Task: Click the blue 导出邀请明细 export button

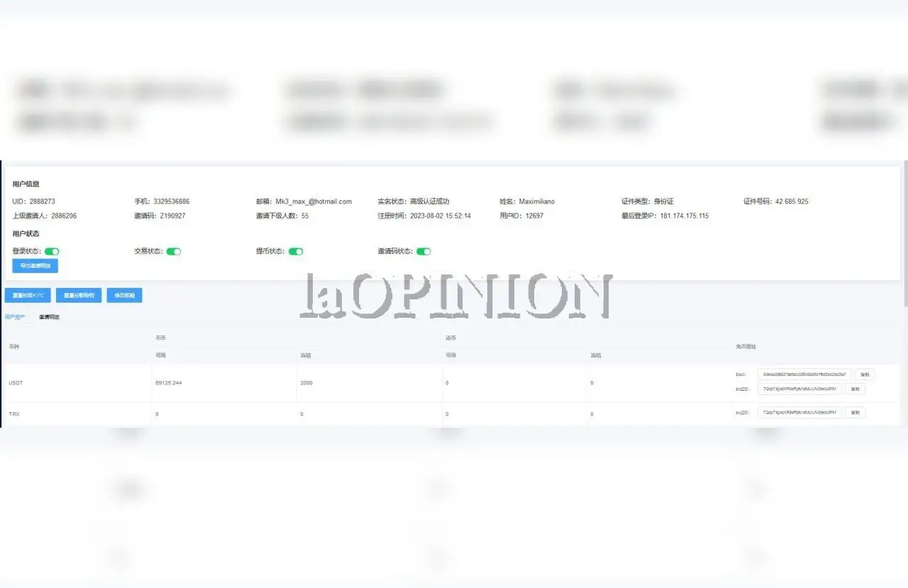Action: (x=35, y=266)
